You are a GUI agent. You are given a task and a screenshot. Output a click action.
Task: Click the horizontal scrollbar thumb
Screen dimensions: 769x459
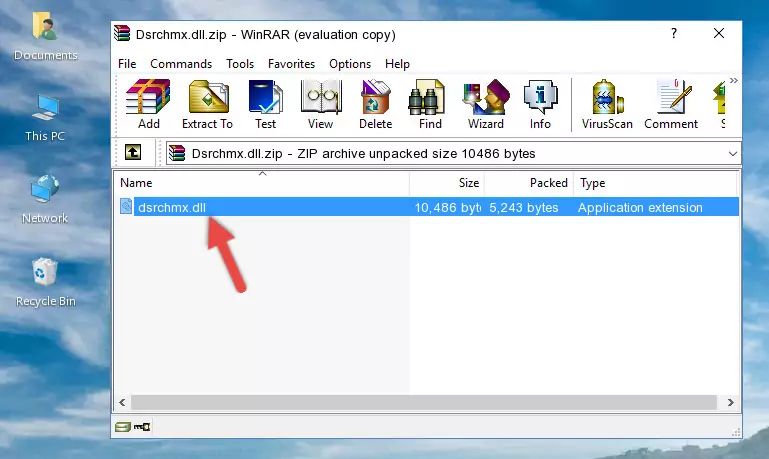click(x=424, y=403)
